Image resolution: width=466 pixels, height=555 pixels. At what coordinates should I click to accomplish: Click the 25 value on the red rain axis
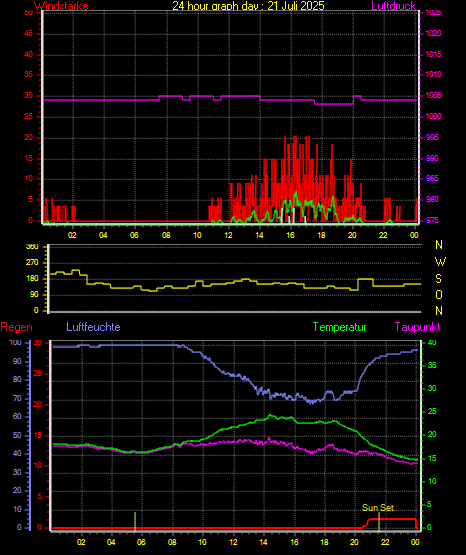coord(37,373)
